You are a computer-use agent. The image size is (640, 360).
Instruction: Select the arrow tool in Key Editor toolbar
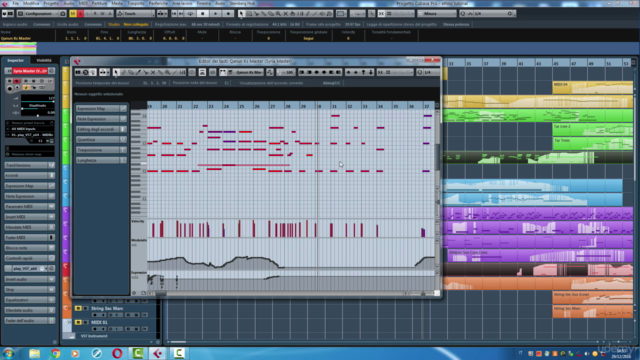tap(116, 72)
